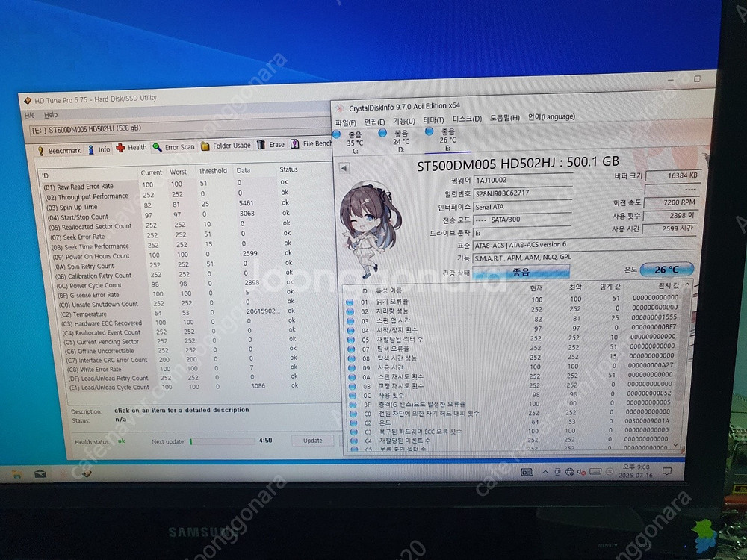This screenshot has height=560, width=747.
Task: Click the muted volume tray icon
Action: 582,472
